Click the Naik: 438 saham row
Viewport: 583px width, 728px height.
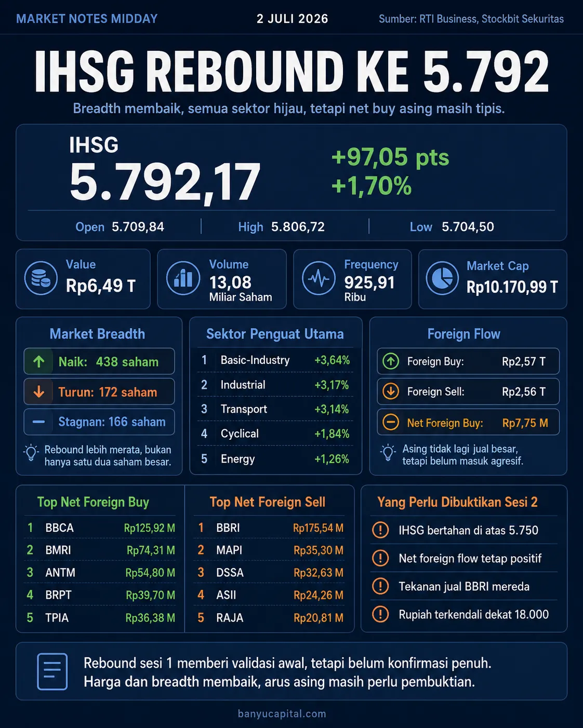99,361
